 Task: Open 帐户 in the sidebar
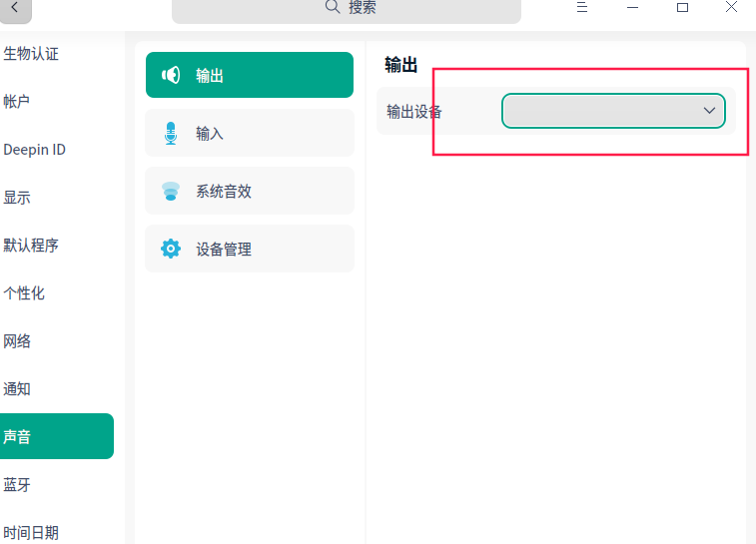[x=16, y=101]
